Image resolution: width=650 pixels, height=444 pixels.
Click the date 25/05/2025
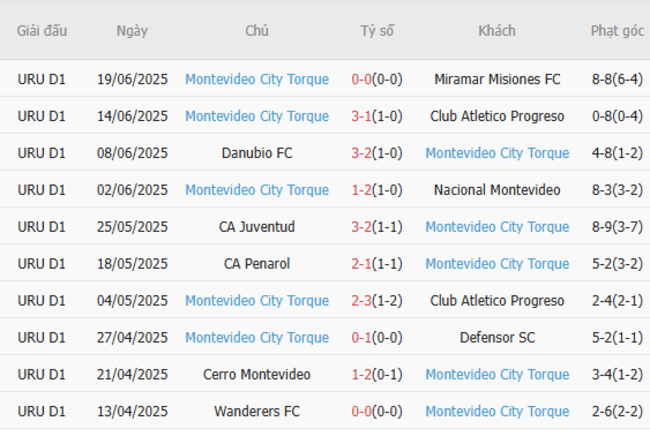132,227
